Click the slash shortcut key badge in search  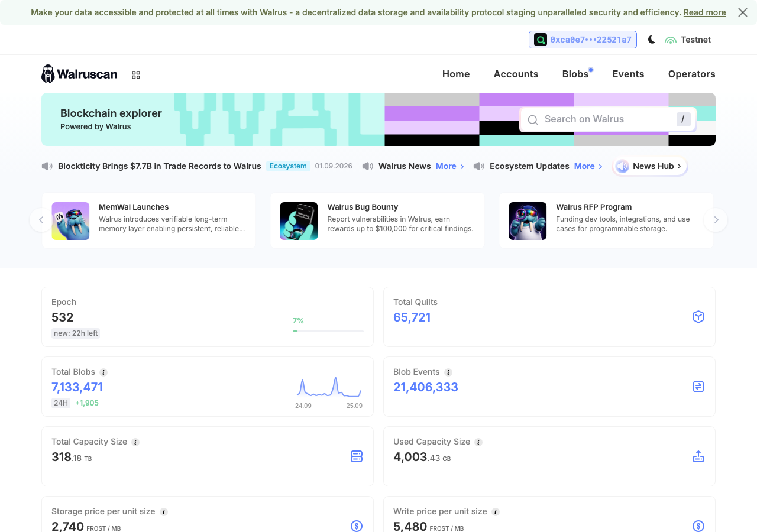click(683, 119)
